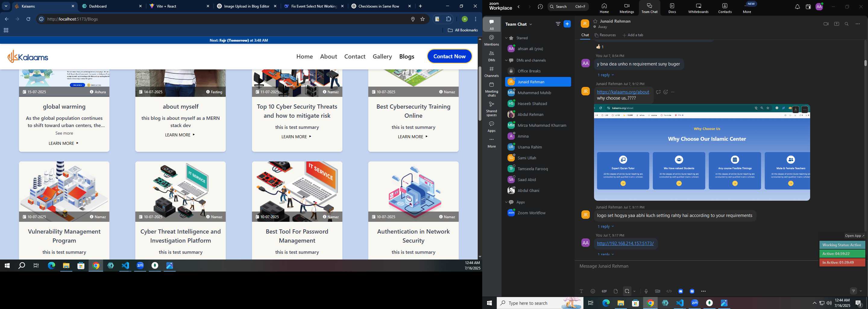Open Shared spaces in Zoom sidebar

pos(492,109)
